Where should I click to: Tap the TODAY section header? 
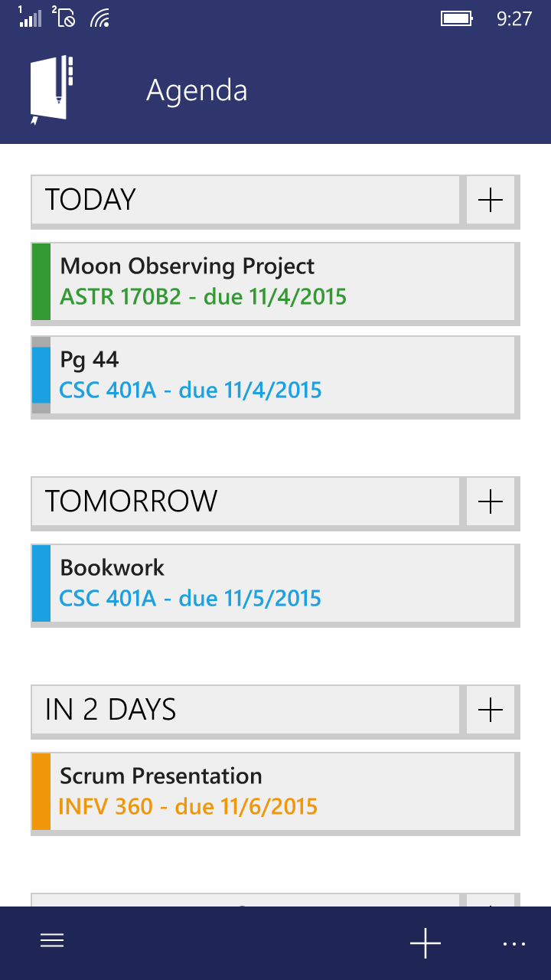pyautogui.click(x=245, y=200)
